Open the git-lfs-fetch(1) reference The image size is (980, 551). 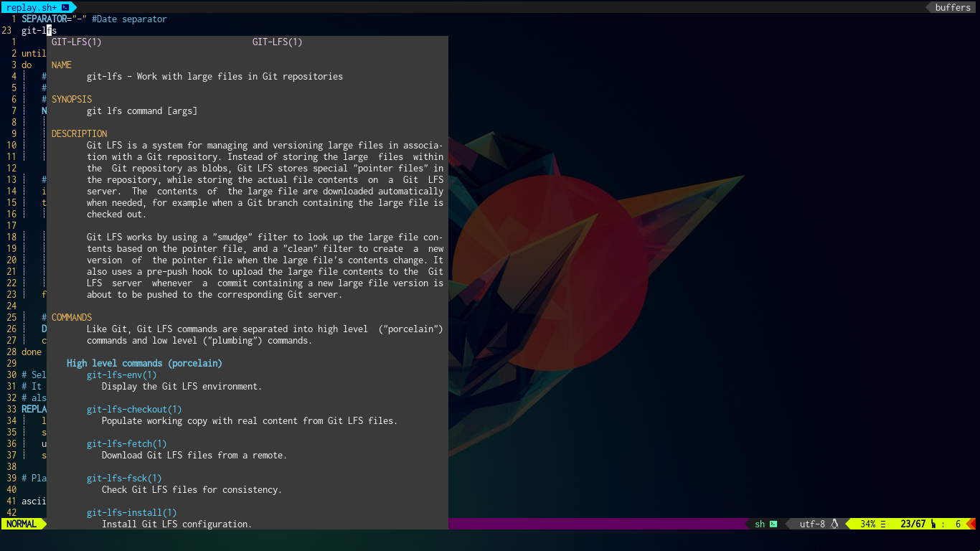[x=127, y=443]
